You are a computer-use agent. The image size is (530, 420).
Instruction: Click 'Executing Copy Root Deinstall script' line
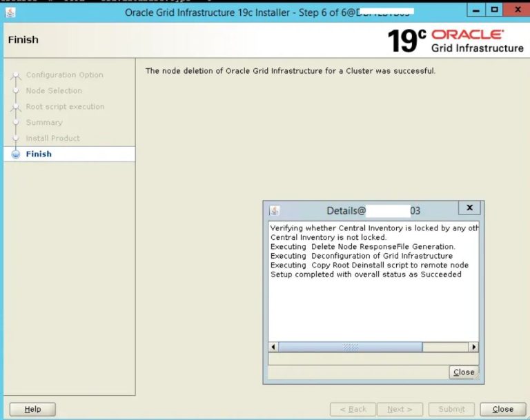(x=369, y=266)
